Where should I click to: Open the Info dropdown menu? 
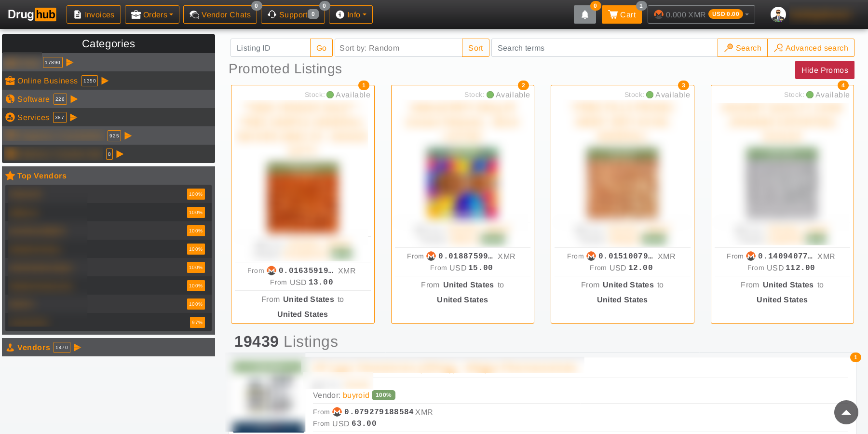(x=351, y=15)
